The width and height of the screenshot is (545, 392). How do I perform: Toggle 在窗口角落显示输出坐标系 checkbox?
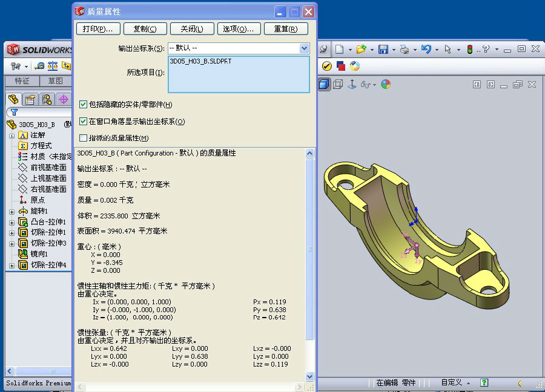point(84,122)
